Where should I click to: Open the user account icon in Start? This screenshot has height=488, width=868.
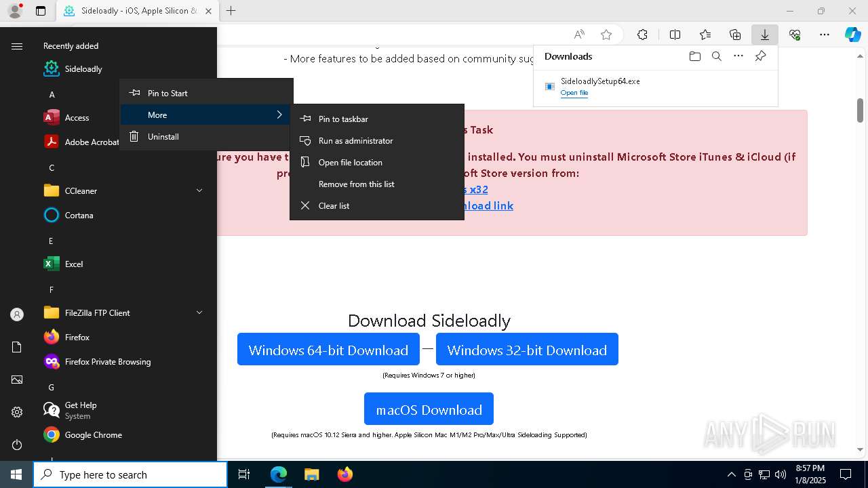(17, 314)
